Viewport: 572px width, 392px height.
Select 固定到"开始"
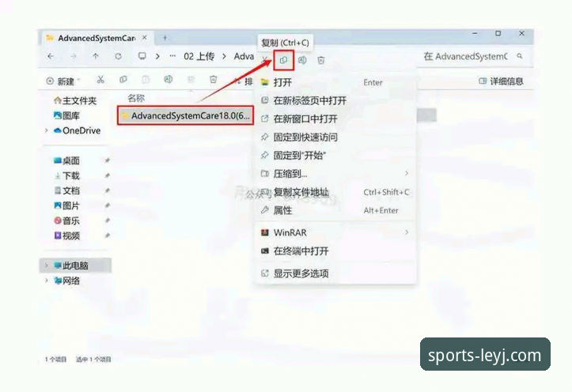(335, 156)
